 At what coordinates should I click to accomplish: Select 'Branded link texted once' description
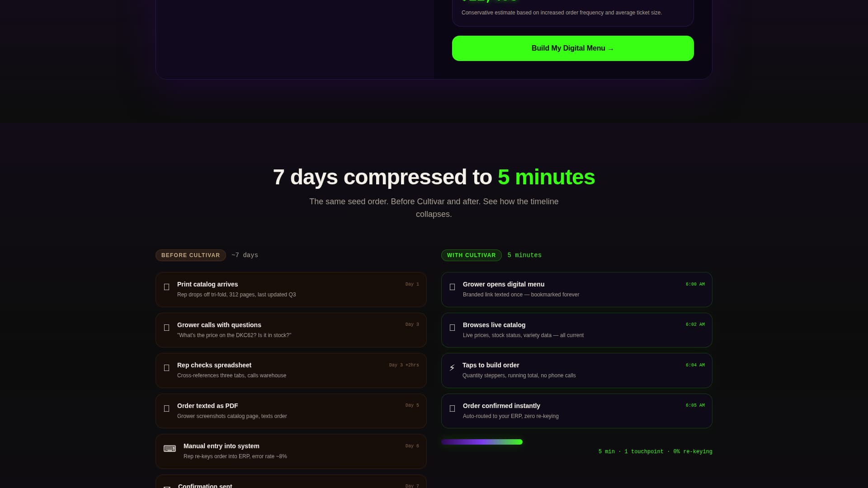click(x=521, y=295)
